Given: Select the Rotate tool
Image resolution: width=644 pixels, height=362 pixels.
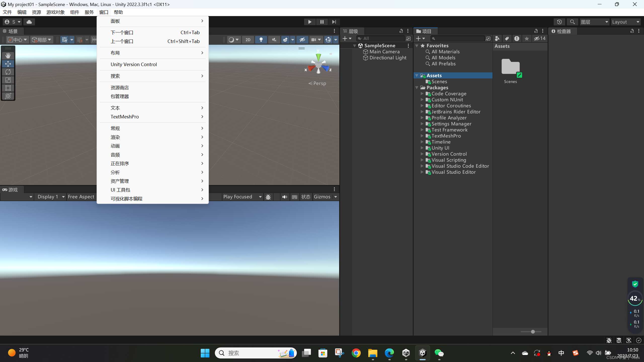Looking at the screenshot, I should point(8,72).
